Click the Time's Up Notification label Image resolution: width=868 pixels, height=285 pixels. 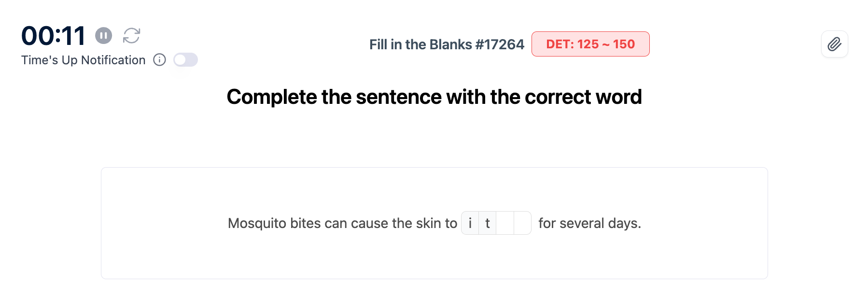click(x=83, y=60)
